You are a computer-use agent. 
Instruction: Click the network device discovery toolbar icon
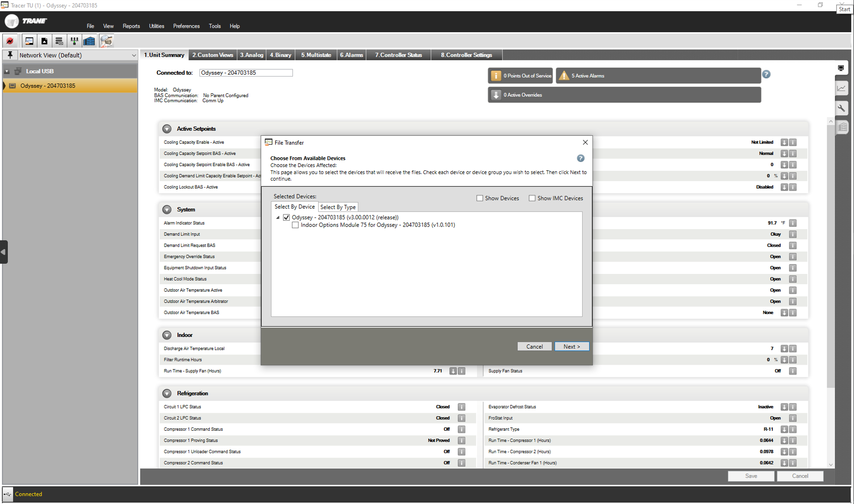tap(74, 41)
